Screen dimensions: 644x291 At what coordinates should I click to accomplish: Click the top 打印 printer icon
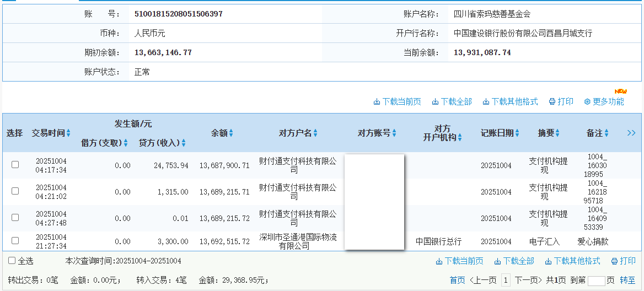(552, 102)
